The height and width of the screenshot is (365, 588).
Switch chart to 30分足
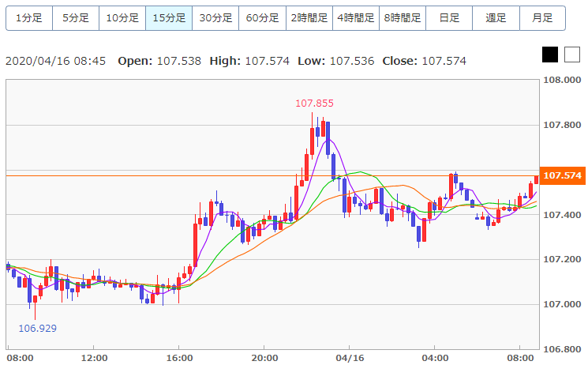[x=215, y=17]
